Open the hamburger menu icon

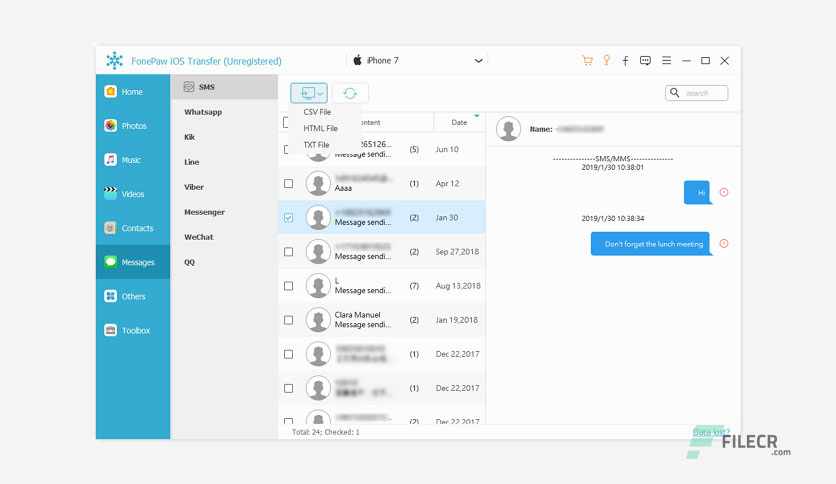[666, 61]
